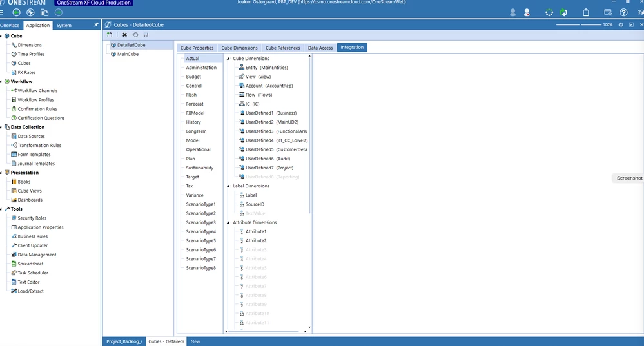
Task: Collapse the Data Collection section
Action: (1, 127)
